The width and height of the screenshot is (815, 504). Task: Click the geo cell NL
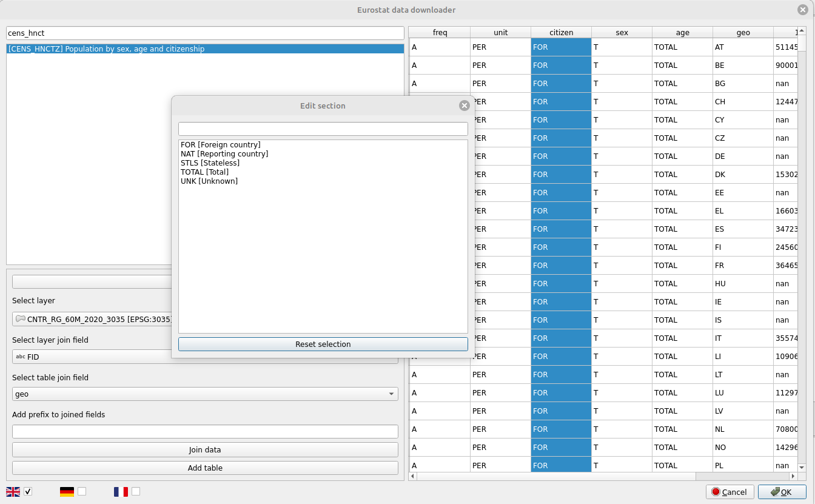(743, 429)
